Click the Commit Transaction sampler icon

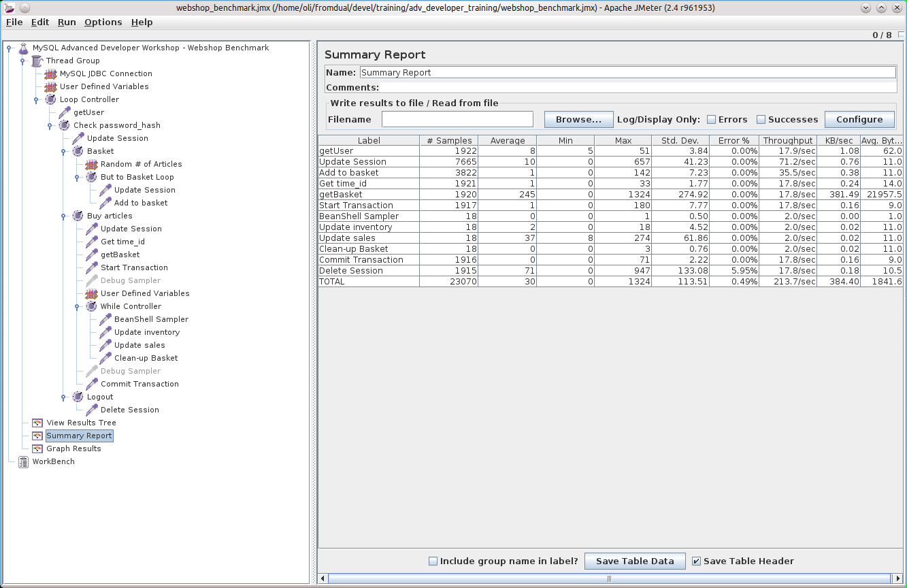pyautogui.click(x=92, y=384)
